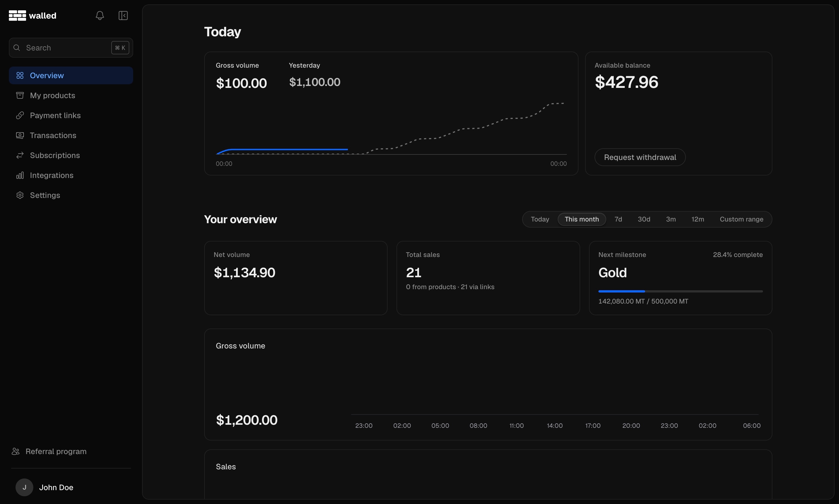Image resolution: width=839 pixels, height=504 pixels.
Task: Click the 20:00 axis label
Action: click(631, 426)
